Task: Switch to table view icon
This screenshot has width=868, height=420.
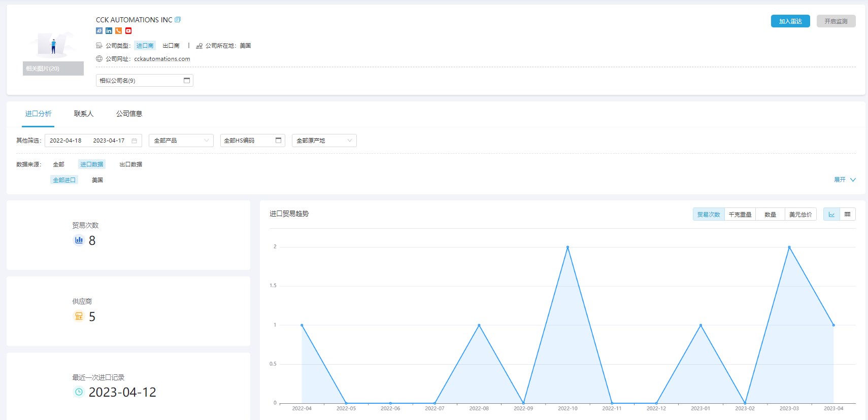Action: tap(848, 215)
